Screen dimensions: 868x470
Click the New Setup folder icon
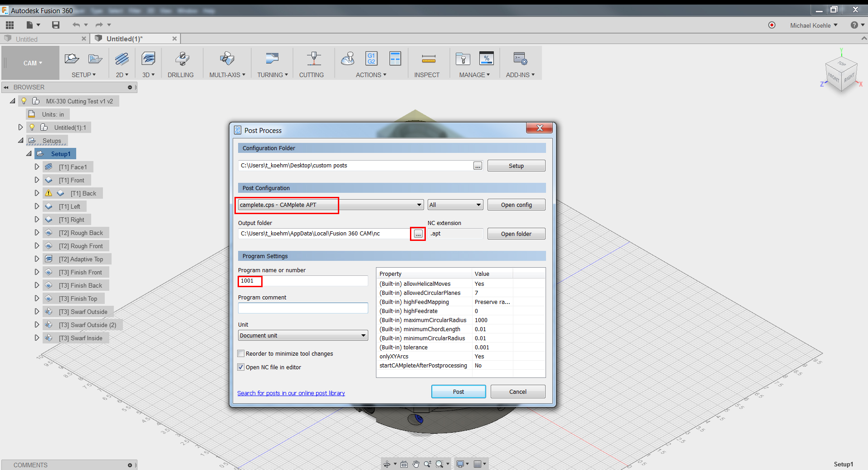click(x=72, y=59)
